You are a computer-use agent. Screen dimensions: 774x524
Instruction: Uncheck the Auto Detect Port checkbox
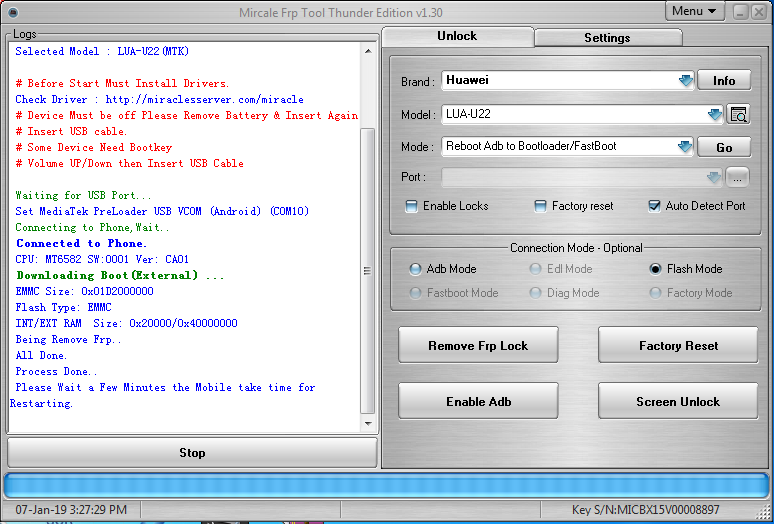point(654,206)
